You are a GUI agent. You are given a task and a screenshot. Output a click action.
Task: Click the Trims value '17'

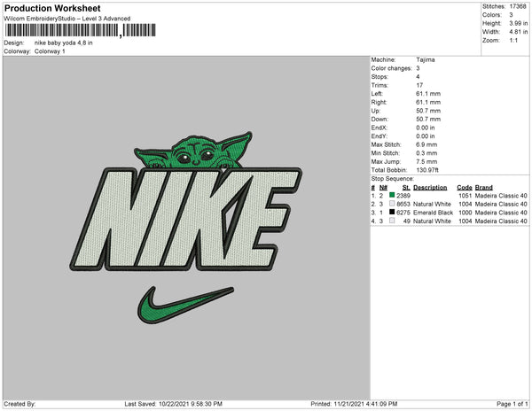pos(419,85)
